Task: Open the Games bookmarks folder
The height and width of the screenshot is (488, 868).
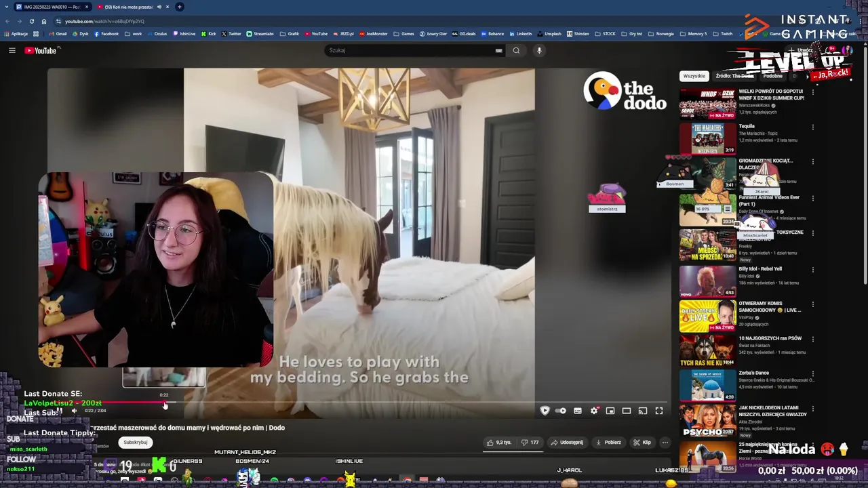Action: click(403, 34)
